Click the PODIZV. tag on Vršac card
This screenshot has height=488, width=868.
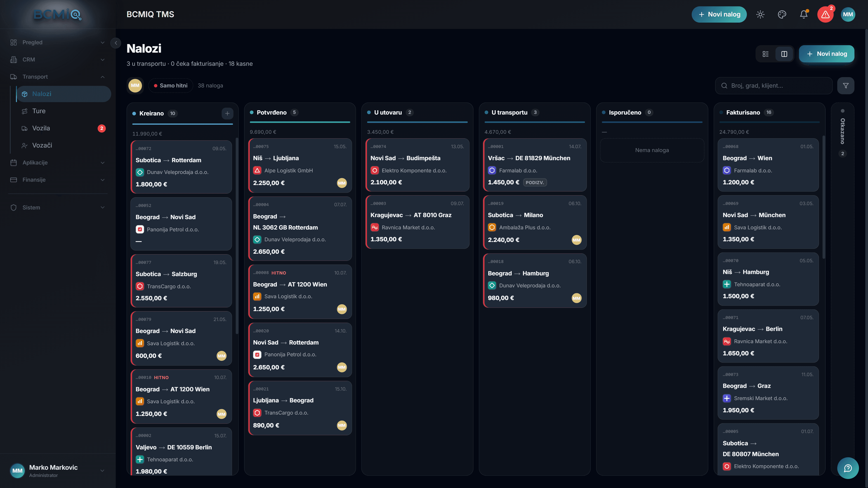coord(535,183)
